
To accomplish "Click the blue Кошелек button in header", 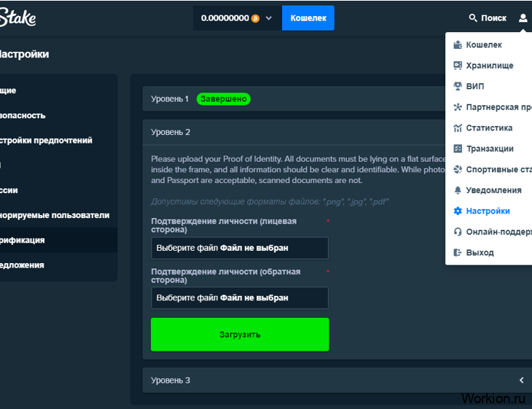I will (308, 18).
